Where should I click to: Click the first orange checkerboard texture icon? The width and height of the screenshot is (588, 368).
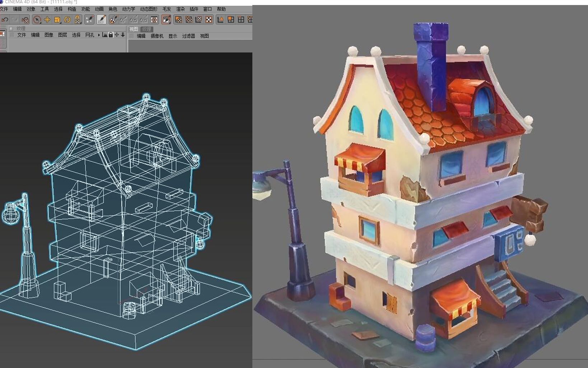178,20
